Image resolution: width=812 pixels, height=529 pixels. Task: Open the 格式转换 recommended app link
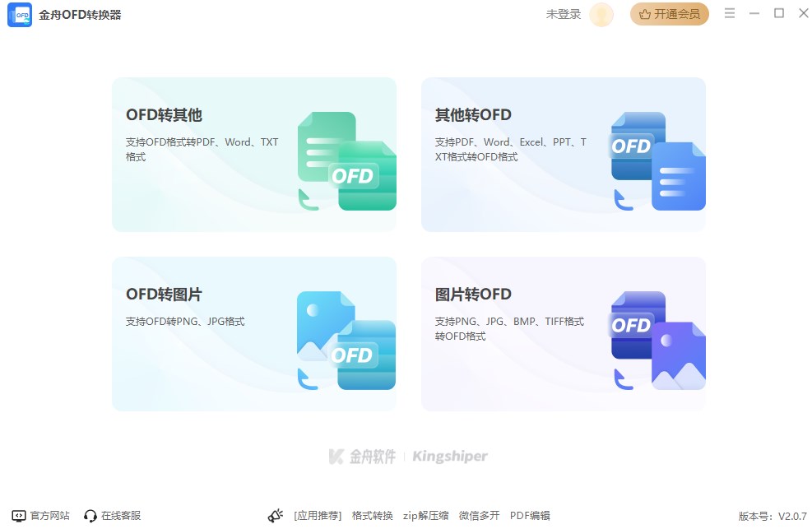tap(373, 516)
